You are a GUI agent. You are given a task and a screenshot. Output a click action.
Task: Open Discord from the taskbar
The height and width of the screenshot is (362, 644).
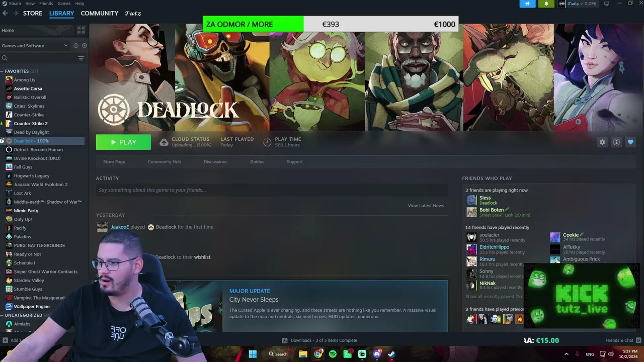[x=377, y=354]
